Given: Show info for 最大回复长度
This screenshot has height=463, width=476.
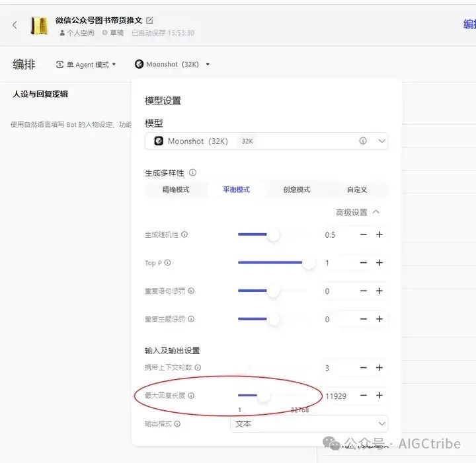Looking at the screenshot, I should (191, 396).
